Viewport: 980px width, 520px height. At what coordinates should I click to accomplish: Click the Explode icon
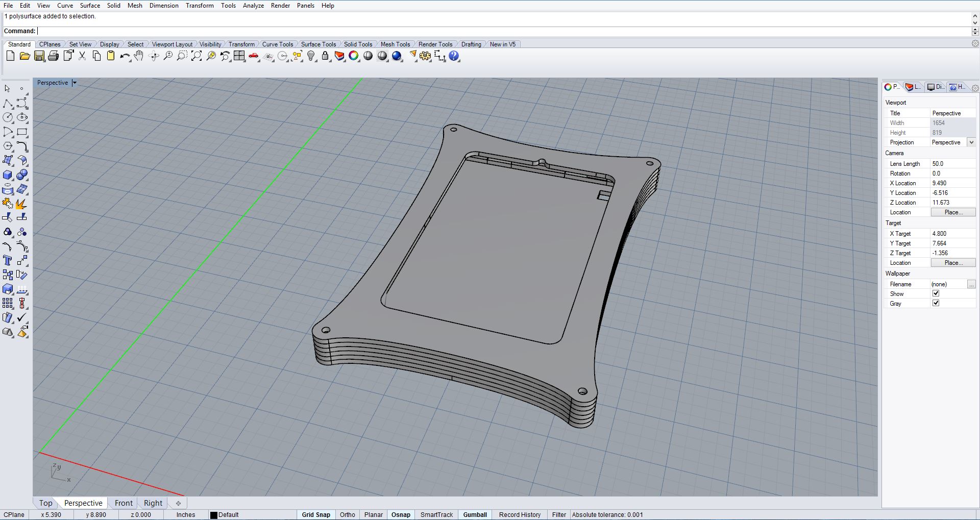point(22,204)
